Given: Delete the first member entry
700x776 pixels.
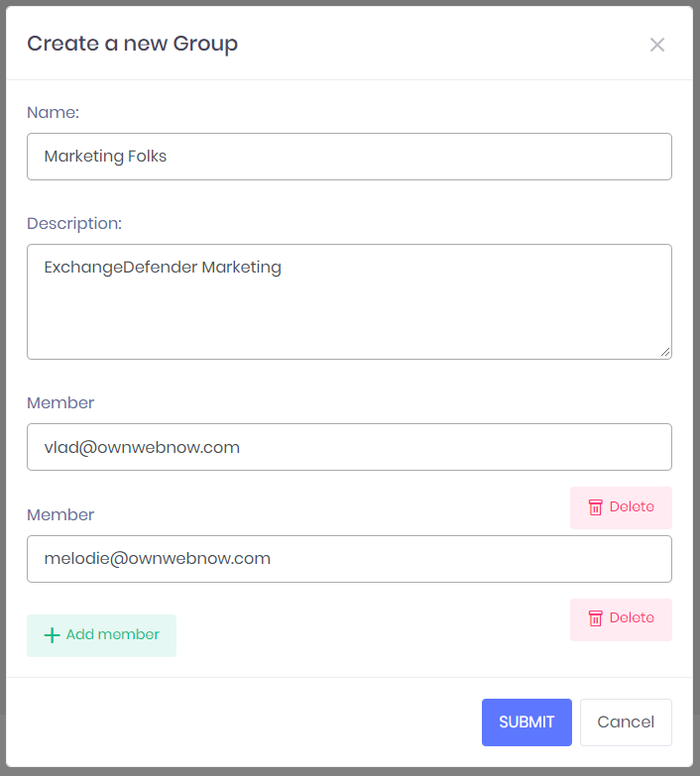Looking at the screenshot, I should pos(621,507).
